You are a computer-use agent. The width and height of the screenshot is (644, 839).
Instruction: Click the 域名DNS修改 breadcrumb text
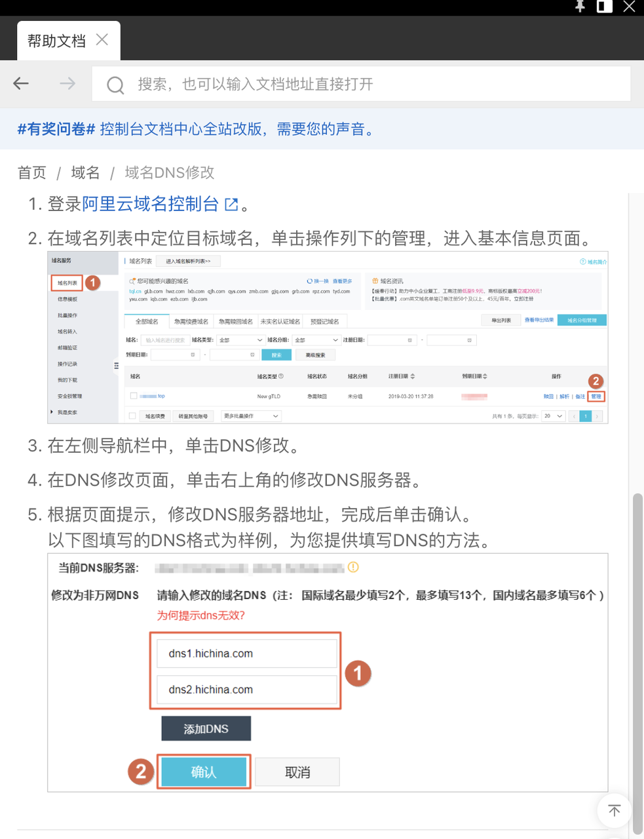click(170, 172)
